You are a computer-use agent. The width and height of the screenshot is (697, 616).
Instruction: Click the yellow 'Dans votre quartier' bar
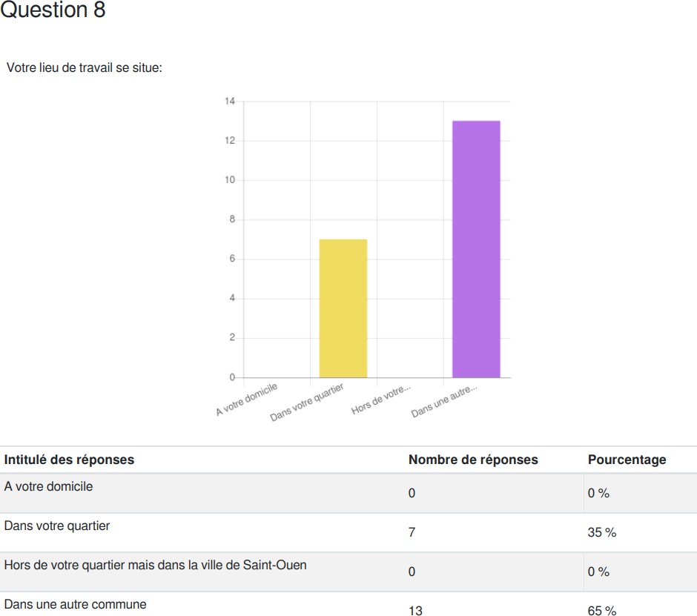pos(343,308)
